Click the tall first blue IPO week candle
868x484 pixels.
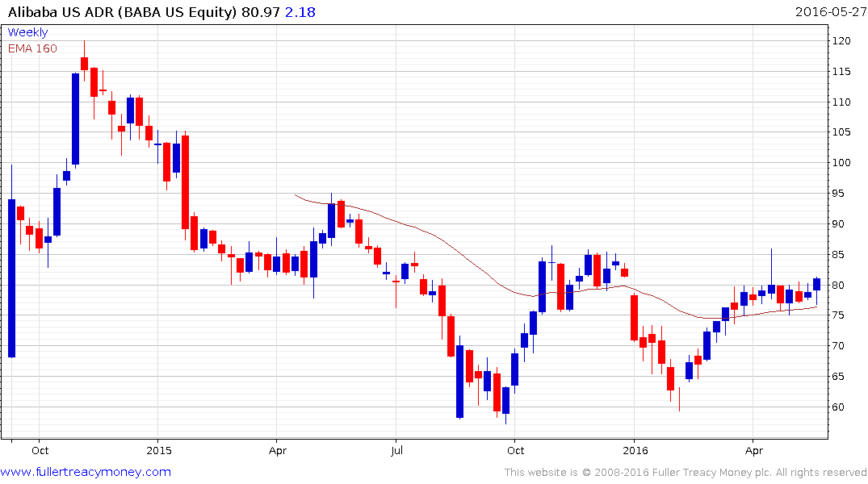click(x=11, y=278)
